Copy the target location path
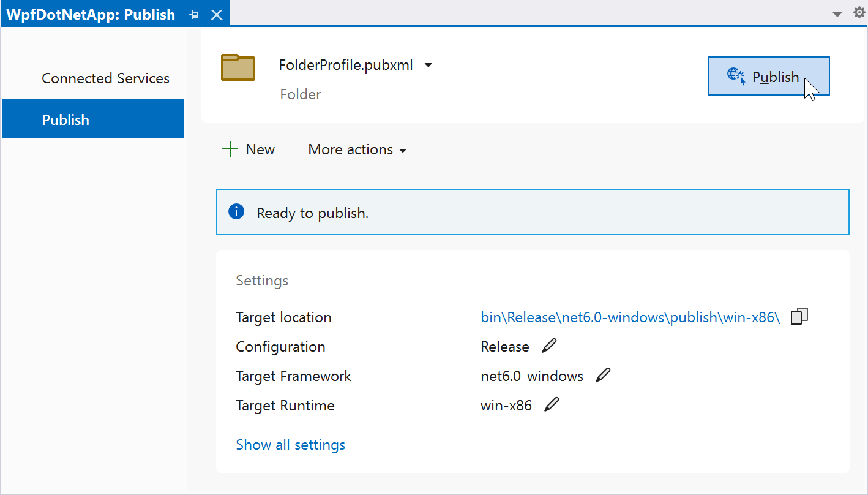Screen dimensions: 868x495 tap(799, 317)
